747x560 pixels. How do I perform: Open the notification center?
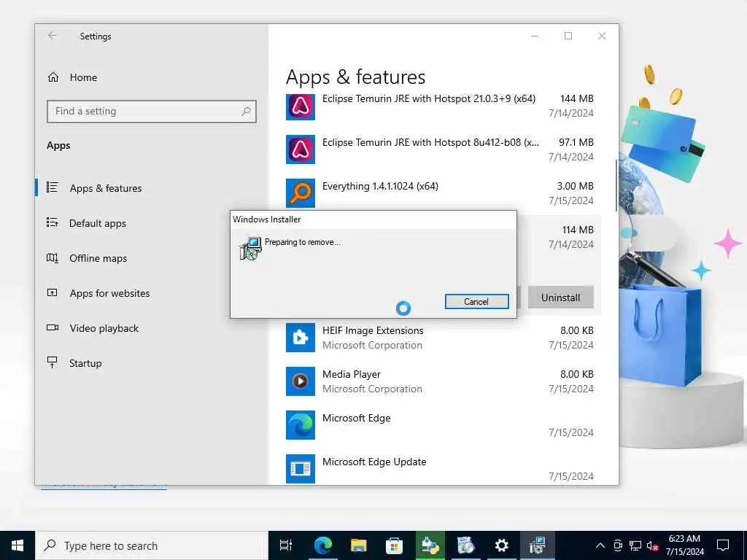723,545
